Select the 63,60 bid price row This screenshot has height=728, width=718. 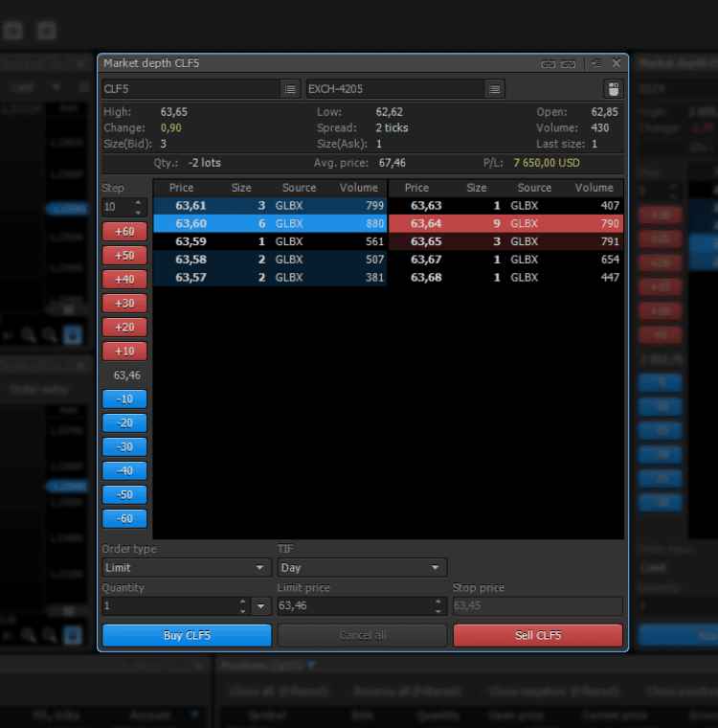(270, 224)
